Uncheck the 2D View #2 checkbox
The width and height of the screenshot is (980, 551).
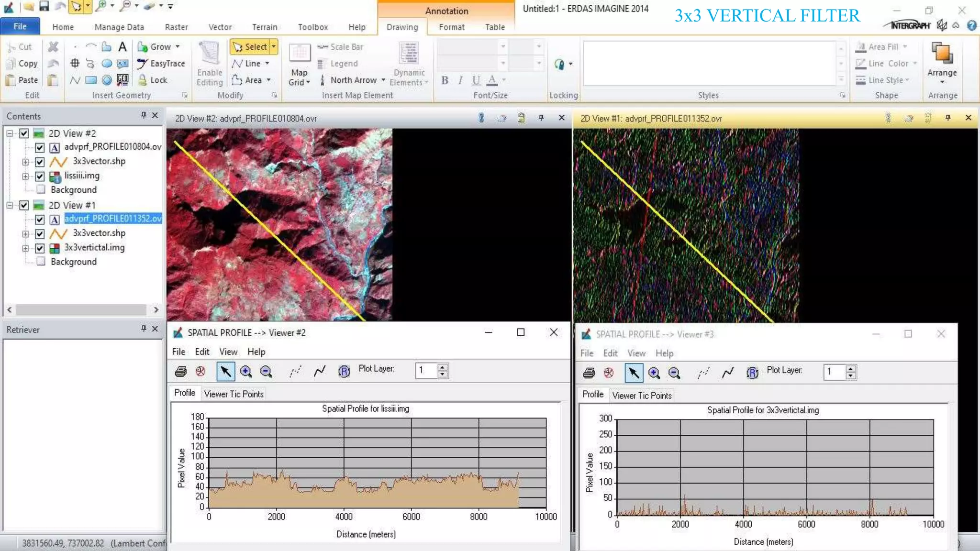(24, 133)
